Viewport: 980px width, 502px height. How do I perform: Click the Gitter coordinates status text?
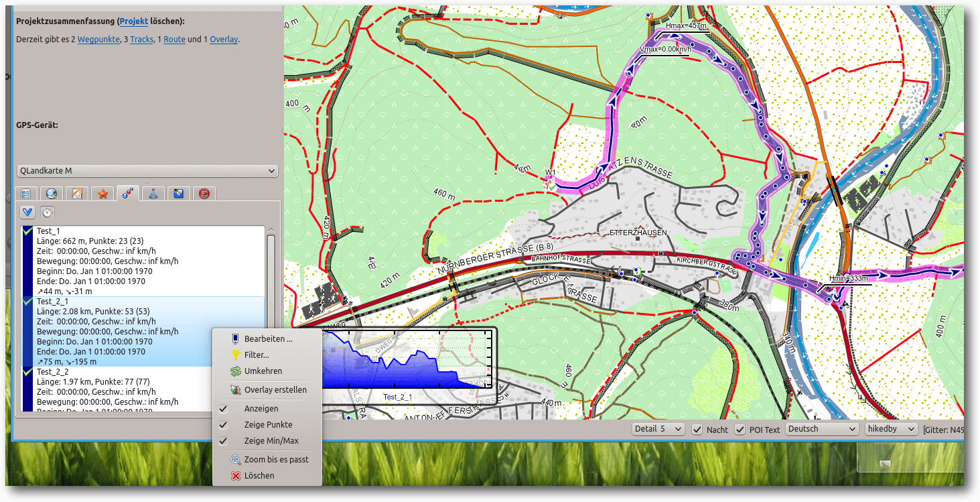point(943,430)
